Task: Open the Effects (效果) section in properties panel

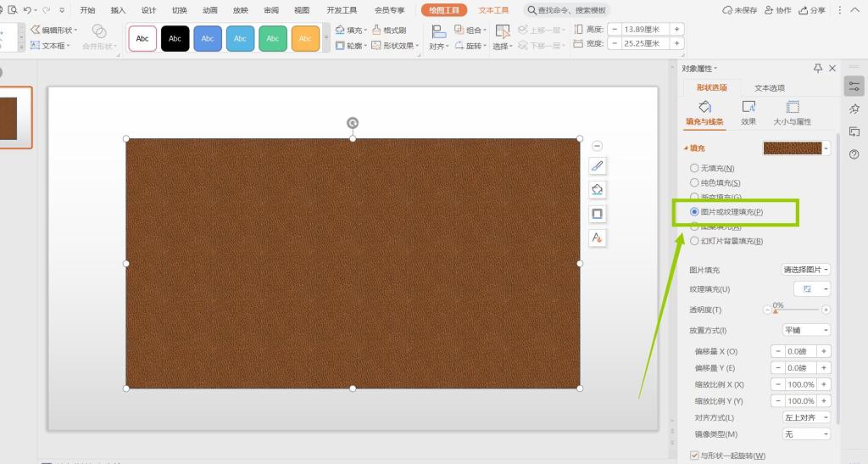Action: pos(748,112)
